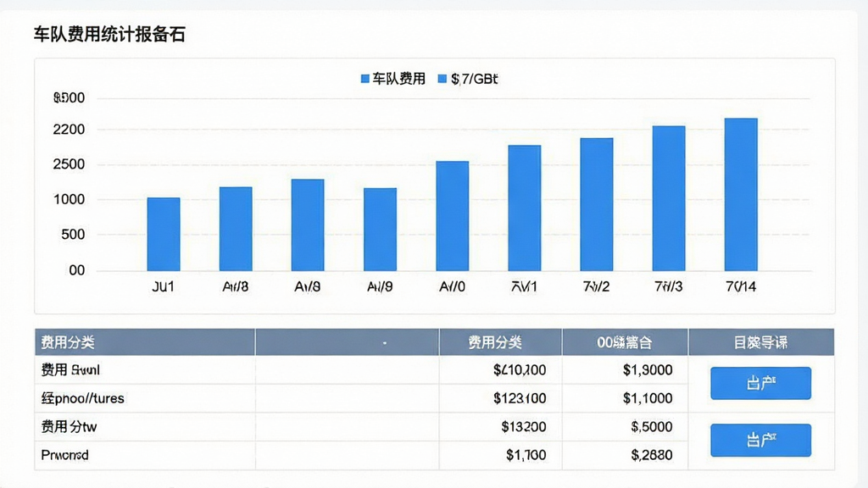
Task: Click the JU1 x-axis label
Action: 164,286
